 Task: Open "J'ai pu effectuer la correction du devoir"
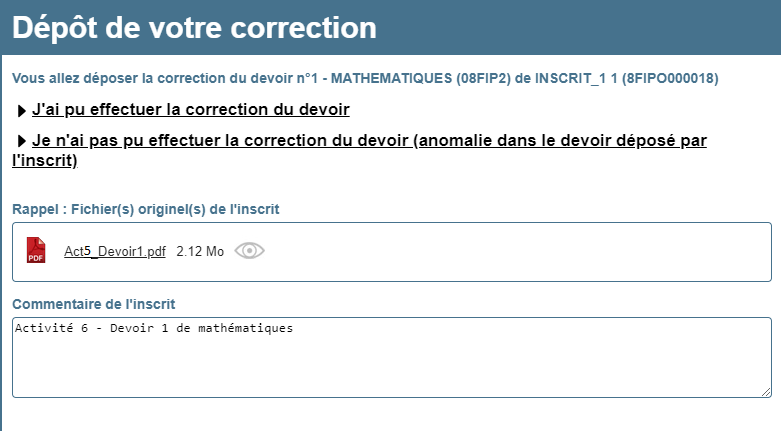point(191,110)
